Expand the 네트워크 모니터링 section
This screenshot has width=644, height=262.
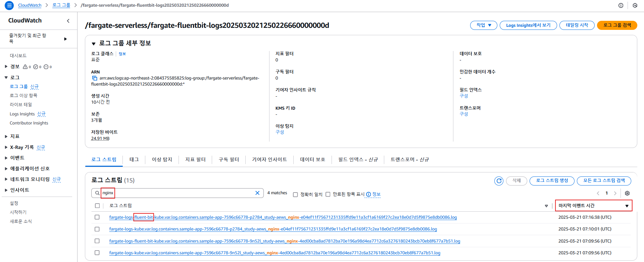(x=6, y=179)
